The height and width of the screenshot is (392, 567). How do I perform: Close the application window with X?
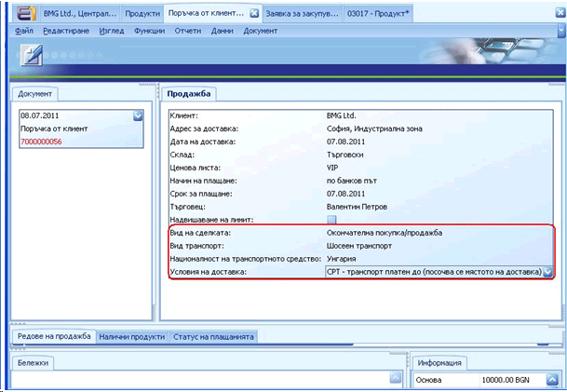560,13
